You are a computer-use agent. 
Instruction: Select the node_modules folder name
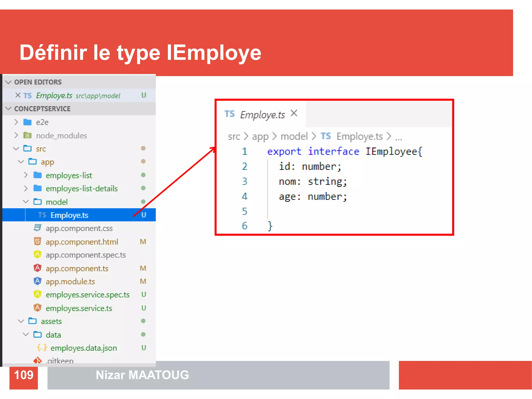click(x=62, y=136)
